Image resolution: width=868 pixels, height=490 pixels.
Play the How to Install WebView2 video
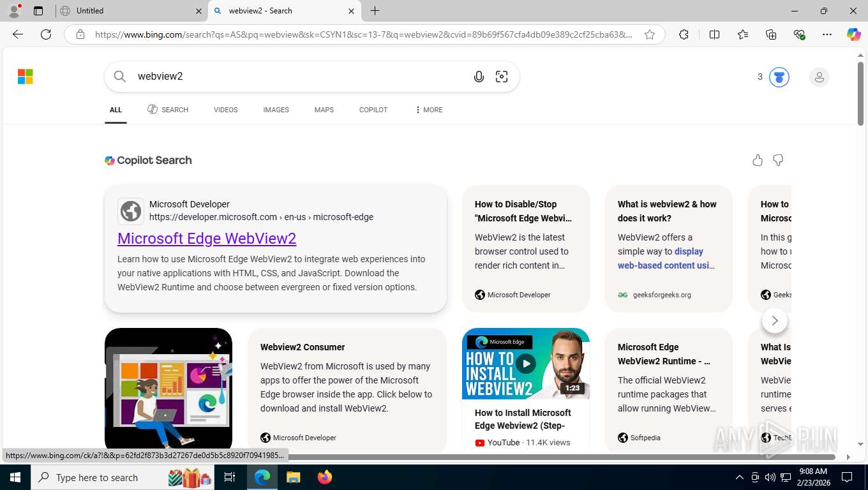(x=526, y=364)
